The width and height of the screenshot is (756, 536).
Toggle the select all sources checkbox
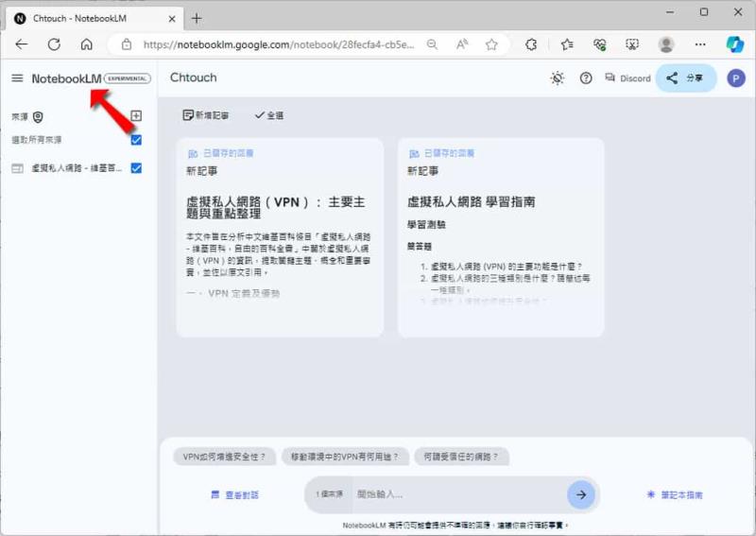(136, 140)
